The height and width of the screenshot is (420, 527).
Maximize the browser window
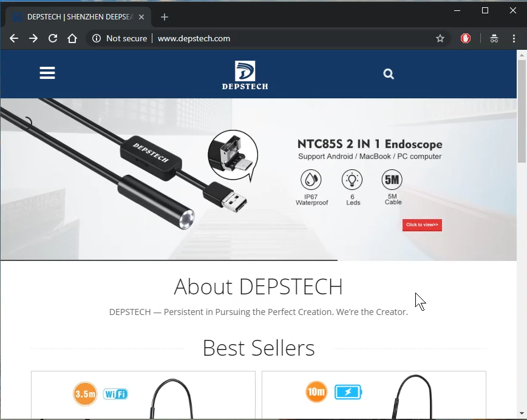pos(485,10)
